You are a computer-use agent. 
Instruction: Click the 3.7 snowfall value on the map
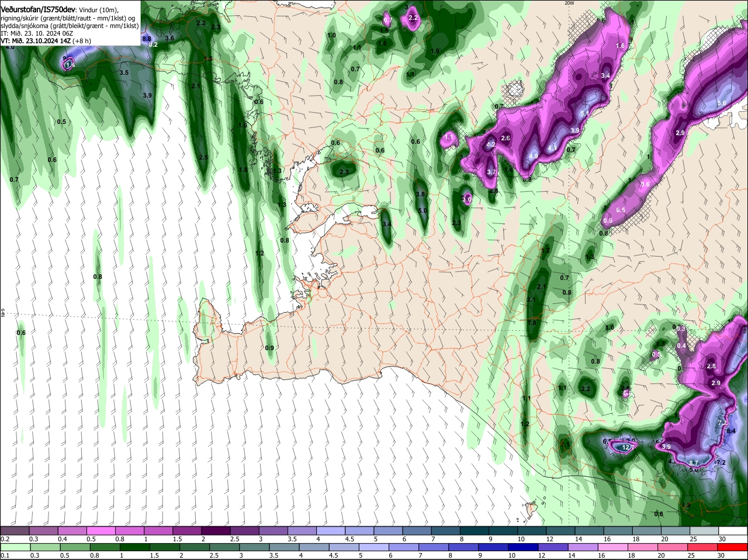tap(491, 172)
